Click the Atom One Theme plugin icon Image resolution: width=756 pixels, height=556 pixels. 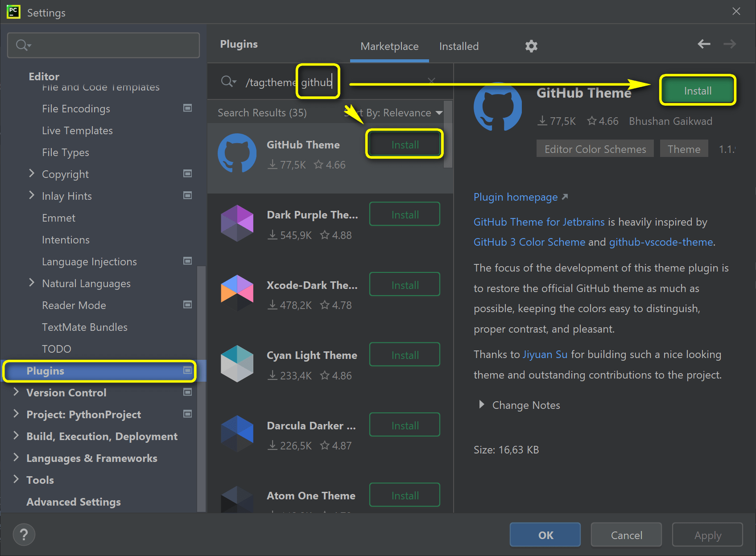click(237, 499)
